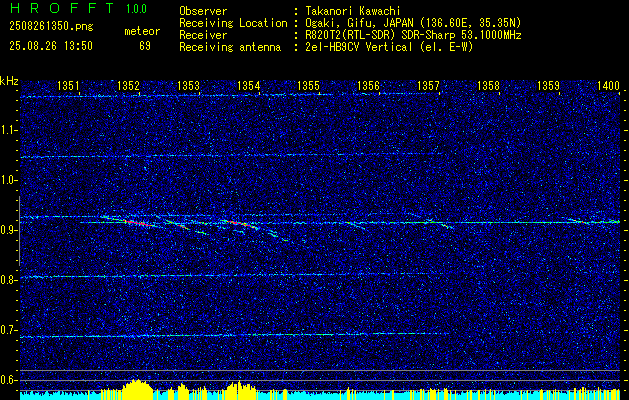Click time axis label 1355

pyautogui.click(x=308, y=85)
